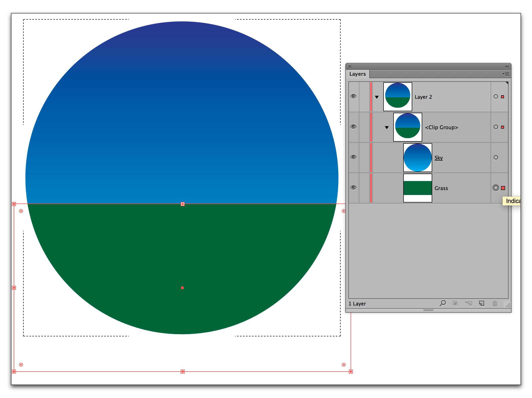Click the Grass layer red selection square

(503, 188)
